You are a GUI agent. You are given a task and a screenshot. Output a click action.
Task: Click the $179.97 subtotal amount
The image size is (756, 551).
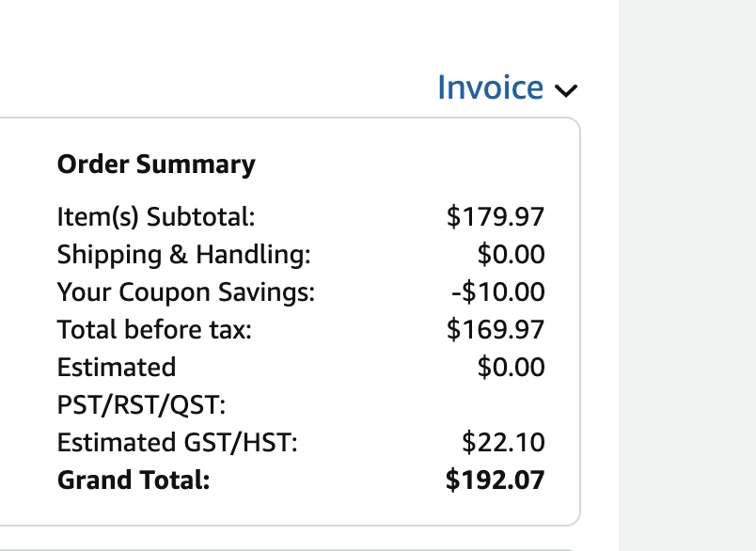point(496,216)
